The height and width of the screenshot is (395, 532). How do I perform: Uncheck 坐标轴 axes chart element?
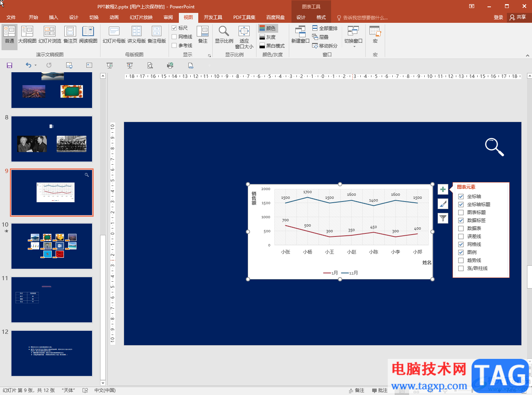point(461,197)
